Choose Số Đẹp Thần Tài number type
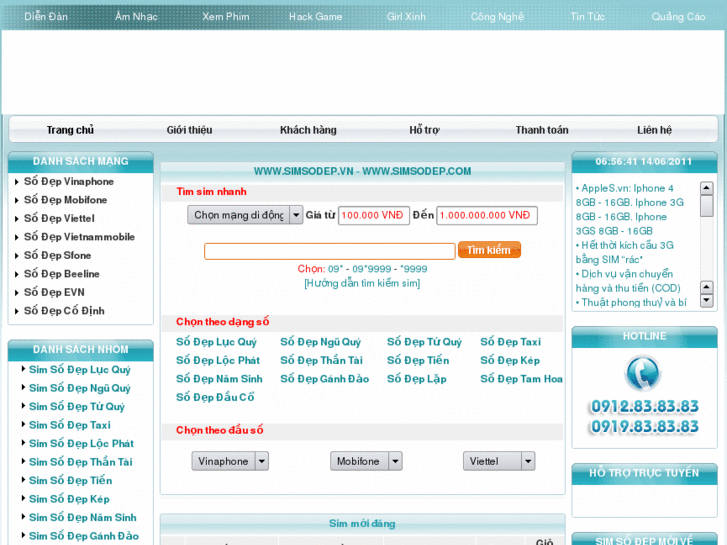 [321, 360]
